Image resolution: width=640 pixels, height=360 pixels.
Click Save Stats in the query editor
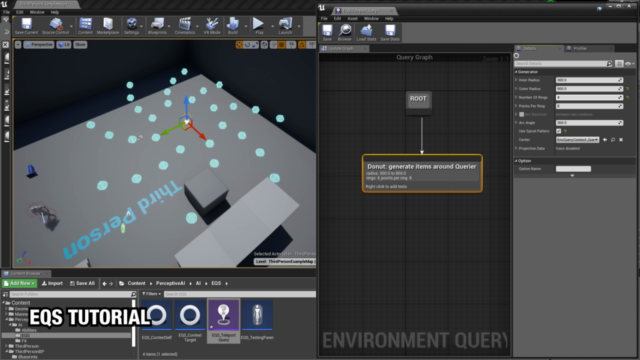coord(390,32)
